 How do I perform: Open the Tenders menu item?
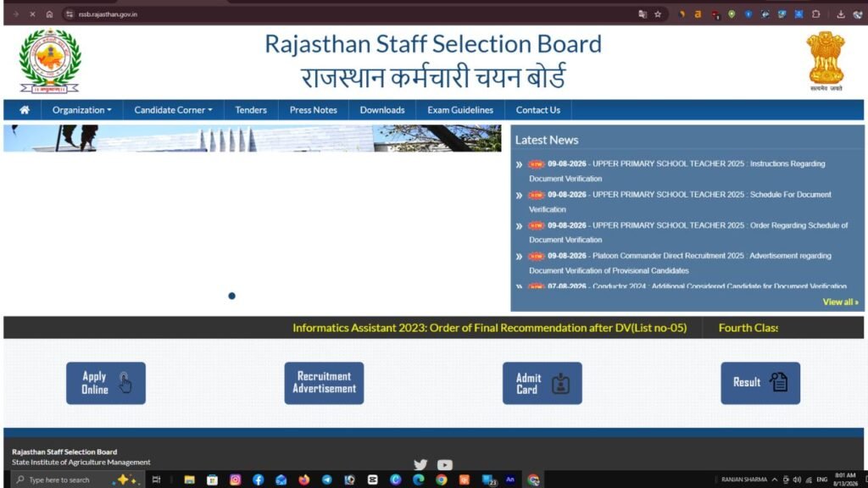(251, 109)
